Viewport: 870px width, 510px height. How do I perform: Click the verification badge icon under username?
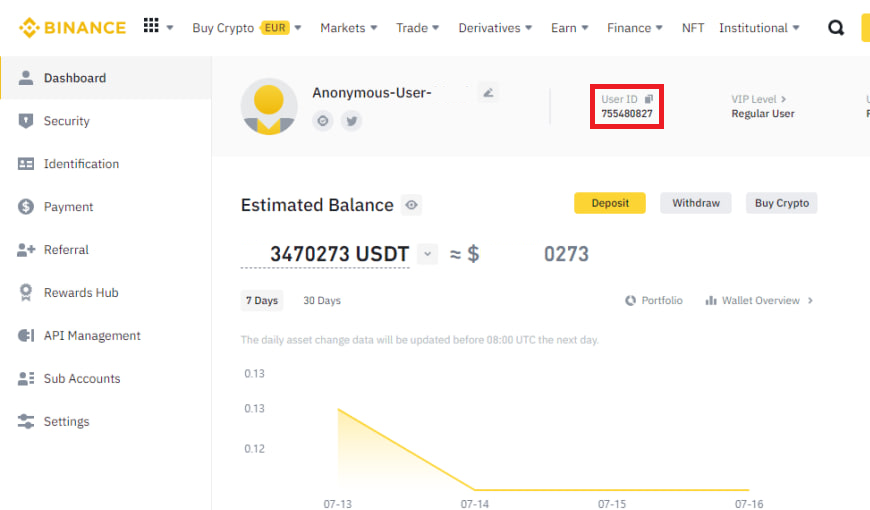323,121
